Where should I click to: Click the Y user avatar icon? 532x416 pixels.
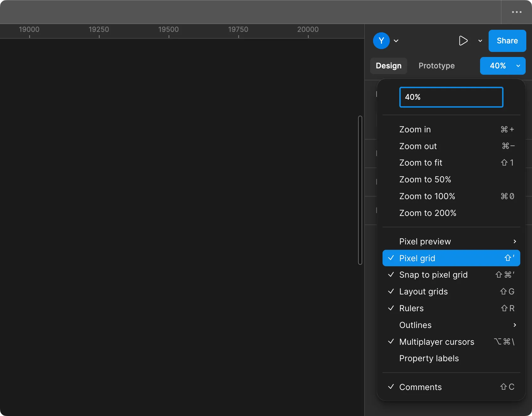[381, 41]
